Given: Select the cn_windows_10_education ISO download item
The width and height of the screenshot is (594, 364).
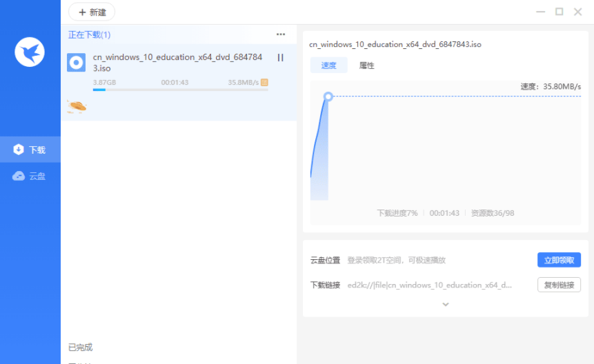Looking at the screenshot, I should pyautogui.click(x=177, y=63).
